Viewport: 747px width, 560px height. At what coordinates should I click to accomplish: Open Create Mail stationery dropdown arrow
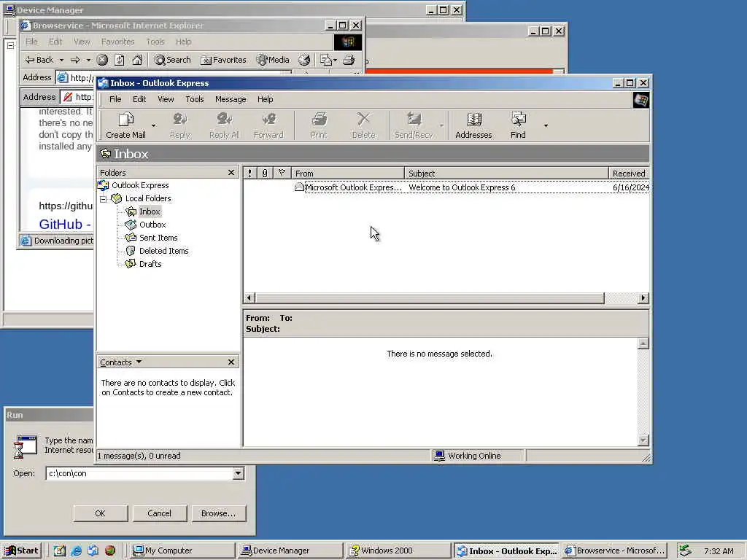(x=153, y=125)
